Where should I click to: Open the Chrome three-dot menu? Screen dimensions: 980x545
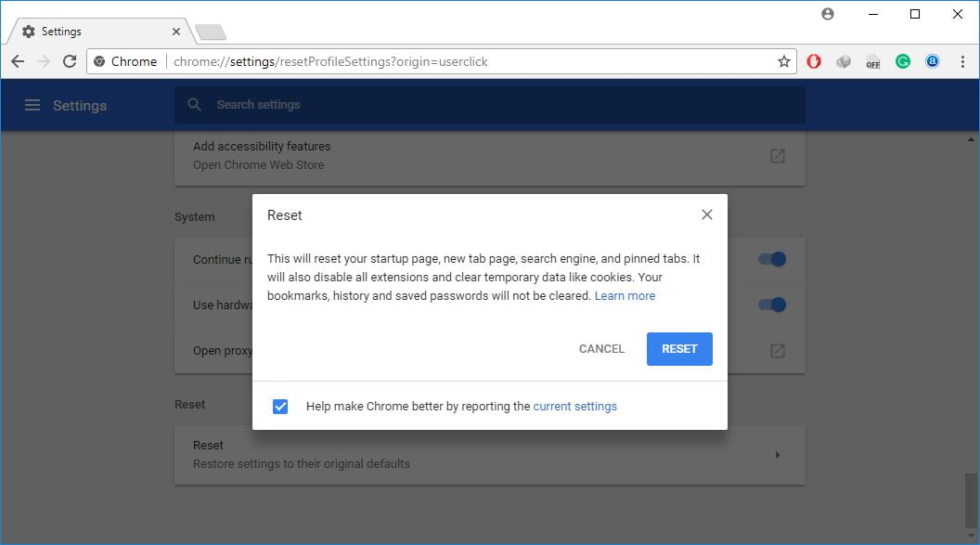pos(962,61)
